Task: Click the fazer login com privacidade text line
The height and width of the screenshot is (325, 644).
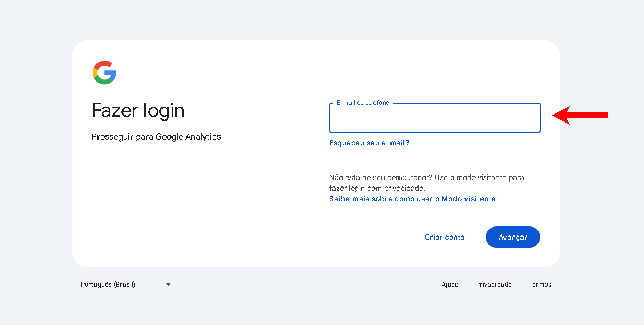Action: pos(377,188)
